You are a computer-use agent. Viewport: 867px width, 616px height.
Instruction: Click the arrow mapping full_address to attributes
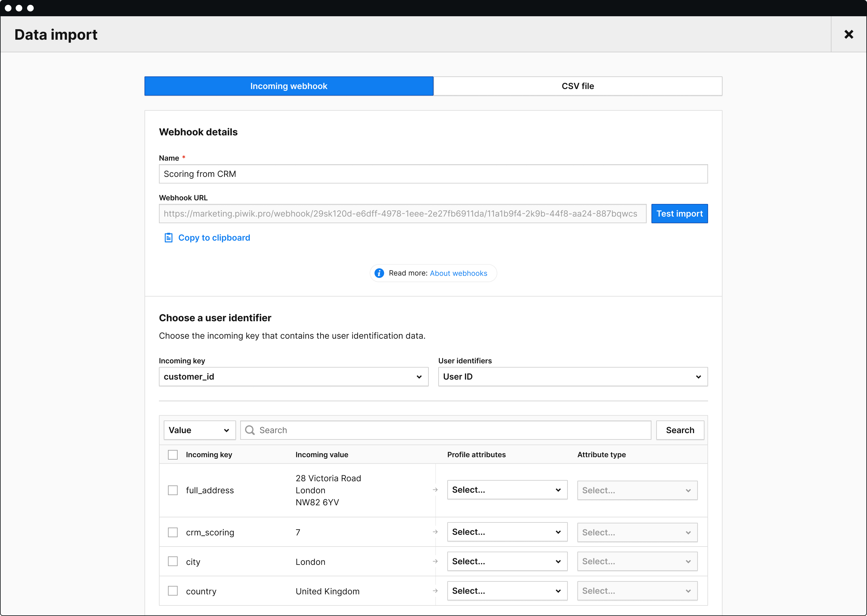point(435,490)
